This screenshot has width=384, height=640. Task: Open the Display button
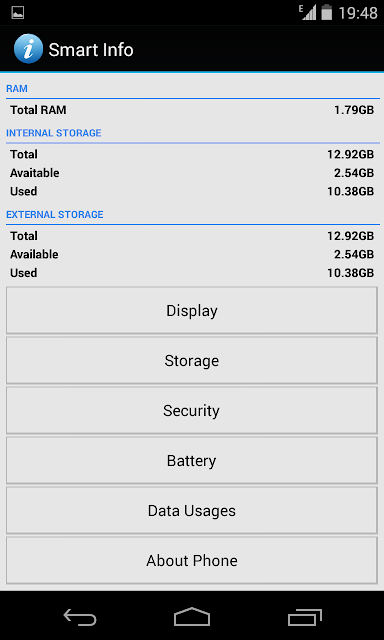point(191,311)
